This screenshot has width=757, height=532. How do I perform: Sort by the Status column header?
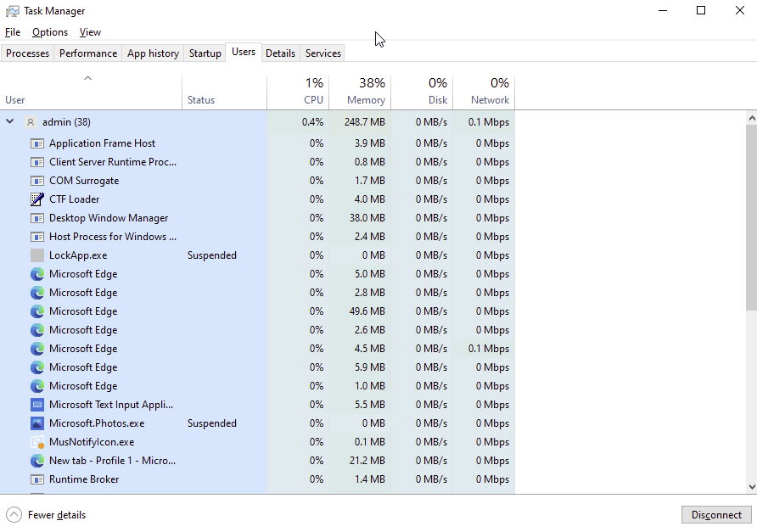[x=225, y=92]
